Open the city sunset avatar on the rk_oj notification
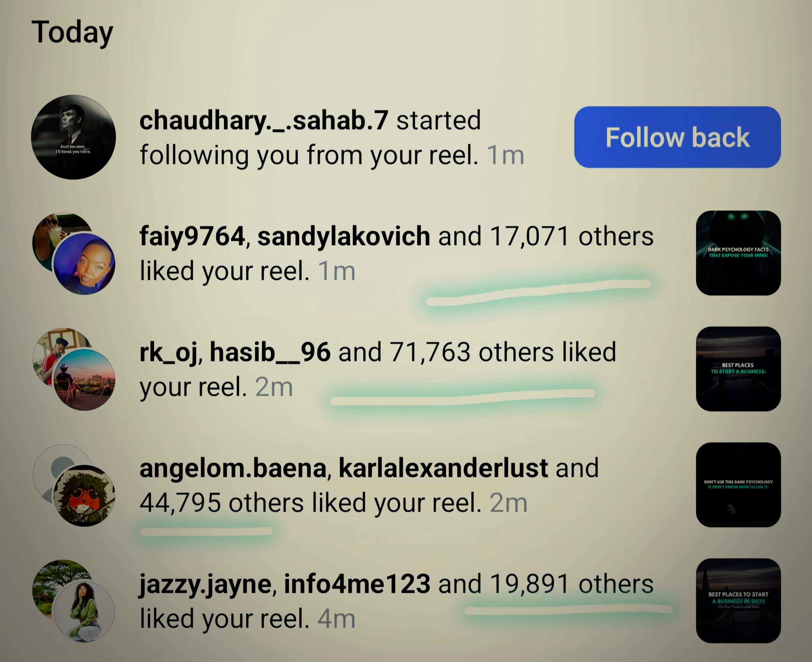Image resolution: width=812 pixels, height=662 pixels. pyautogui.click(x=84, y=380)
